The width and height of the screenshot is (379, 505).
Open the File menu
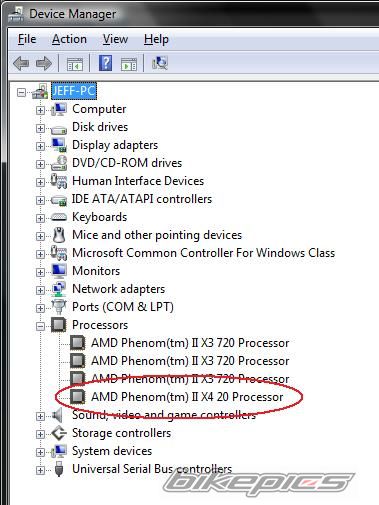[27, 39]
